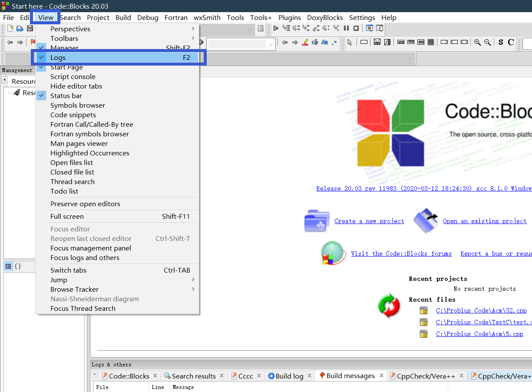Select Full screen in View menu
Image resolution: width=532 pixels, height=392 pixels.
point(118,216)
